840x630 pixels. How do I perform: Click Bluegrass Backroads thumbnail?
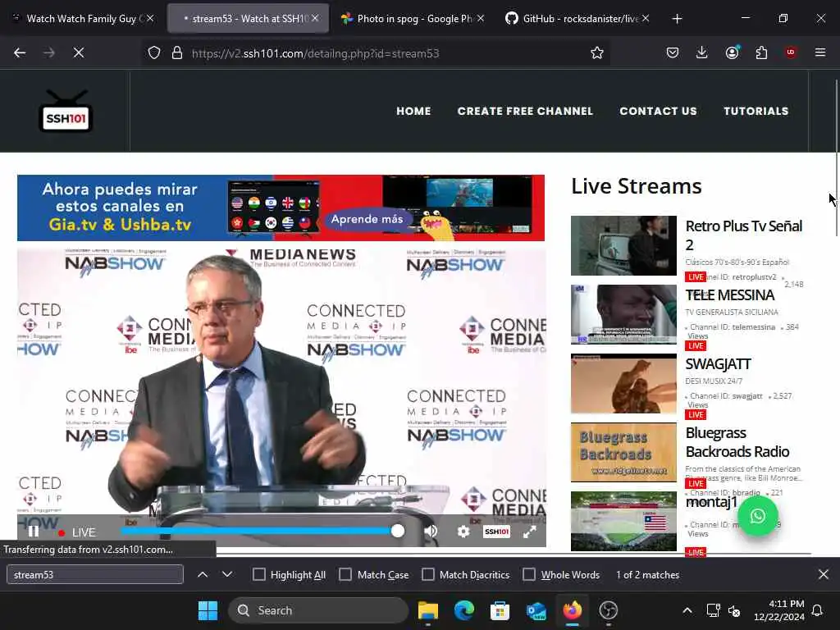(623, 453)
